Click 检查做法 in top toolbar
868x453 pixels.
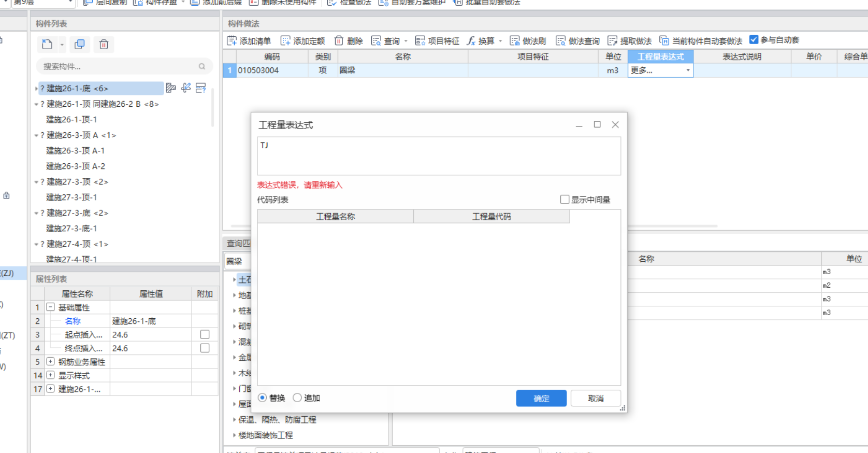pos(349,3)
